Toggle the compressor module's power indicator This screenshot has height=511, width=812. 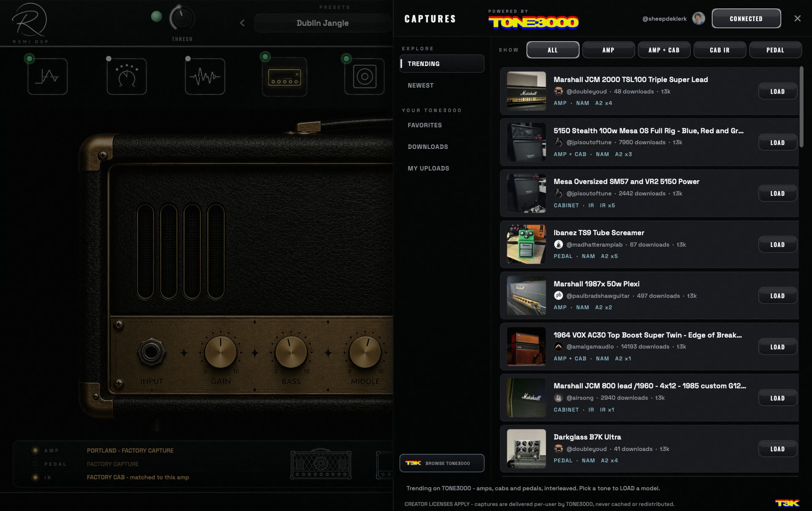click(109, 59)
